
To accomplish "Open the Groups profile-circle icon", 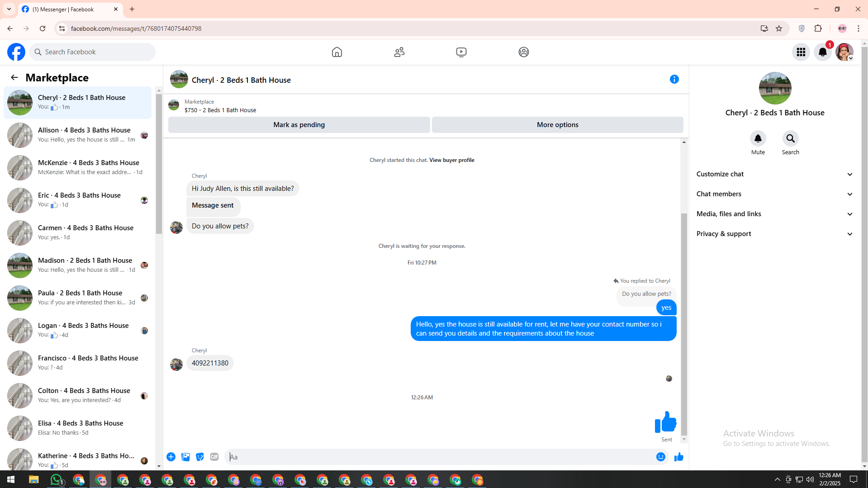I will (x=524, y=52).
